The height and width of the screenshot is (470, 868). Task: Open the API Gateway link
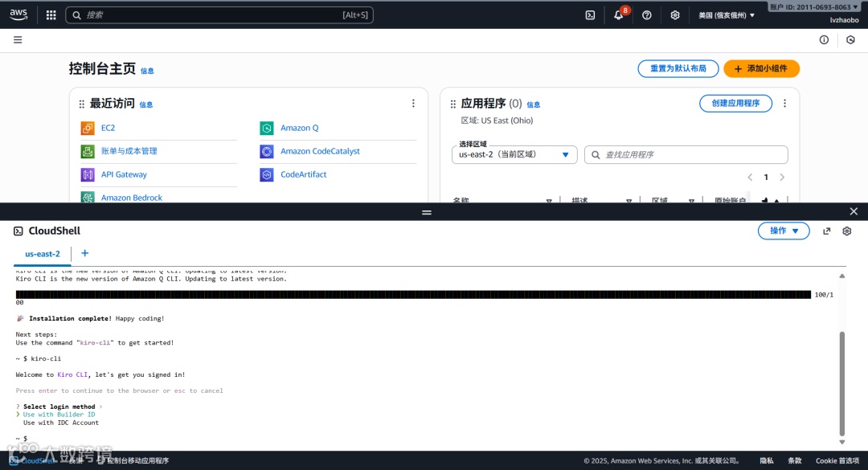[124, 174]
